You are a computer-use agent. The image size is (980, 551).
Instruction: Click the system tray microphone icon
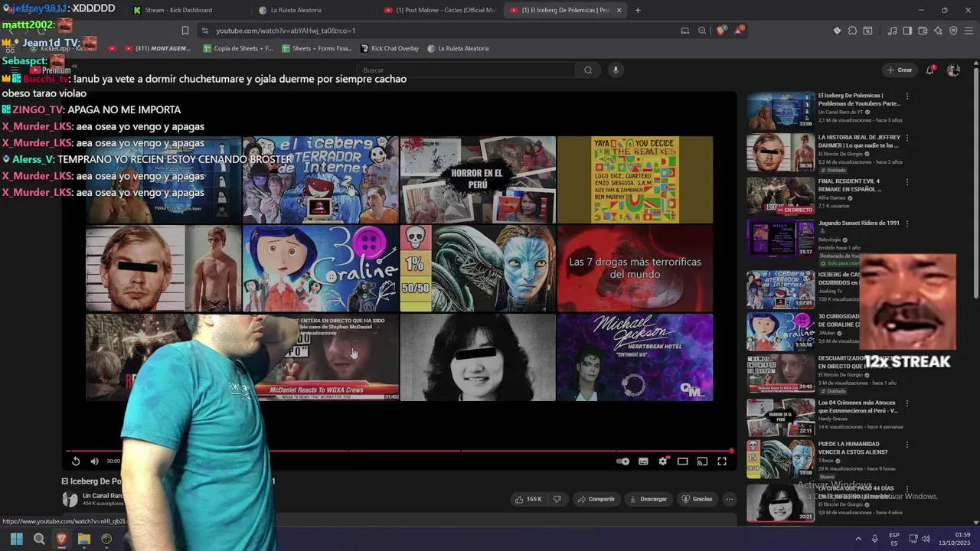coord(874,539)
